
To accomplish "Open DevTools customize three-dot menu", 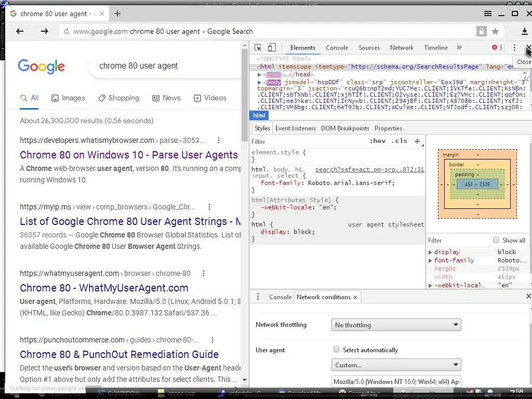I will click(x=514, y=47).
